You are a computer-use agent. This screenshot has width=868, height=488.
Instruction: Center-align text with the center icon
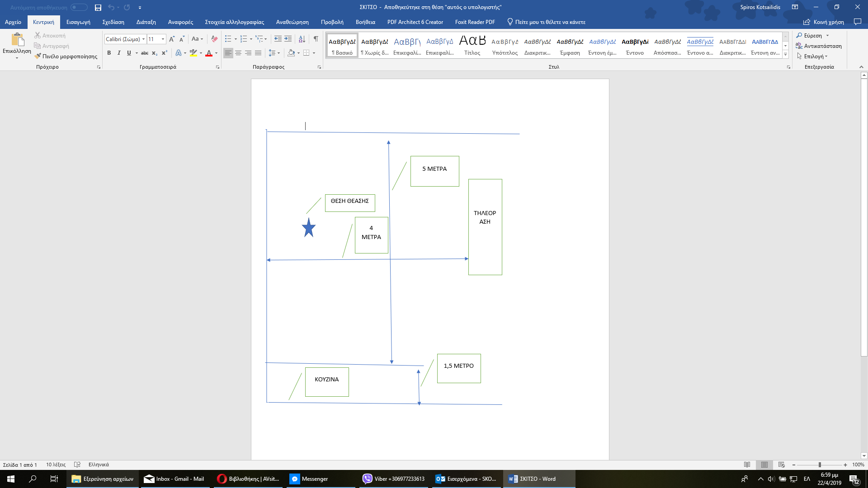[x=238, y=53]
